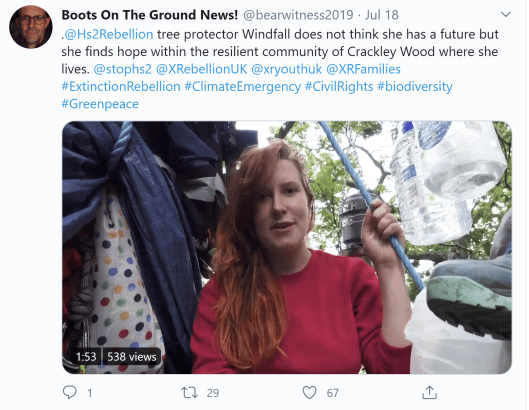This screenshot has height=410, width=529.
Task: Select the #biodiversity hashtag
Action: (415, 86)
